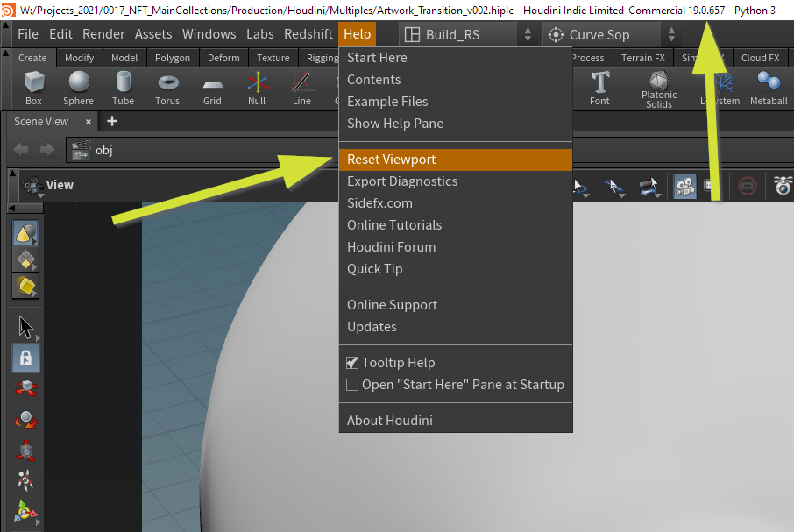Open Online Support from Help menu
Image resolution: width=794 pixels, height=532 pixels.
456,305
